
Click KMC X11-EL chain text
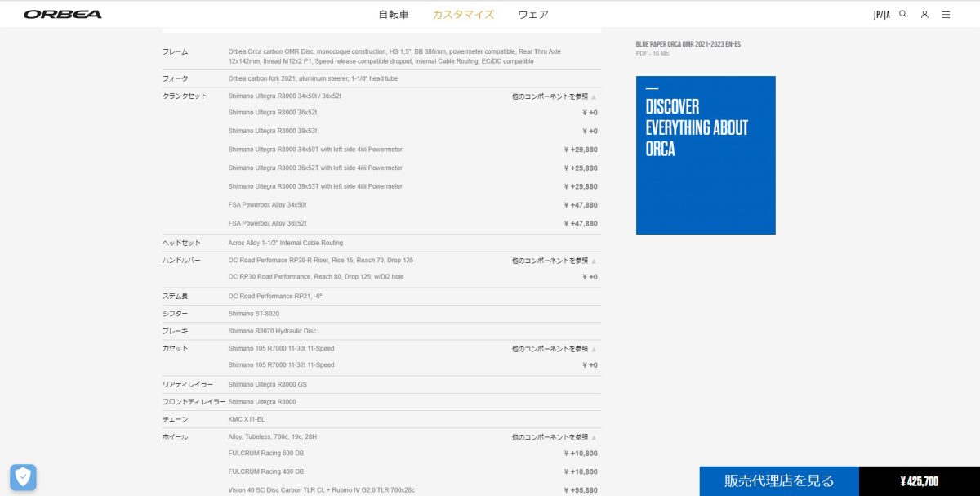(x=247, y=419)
